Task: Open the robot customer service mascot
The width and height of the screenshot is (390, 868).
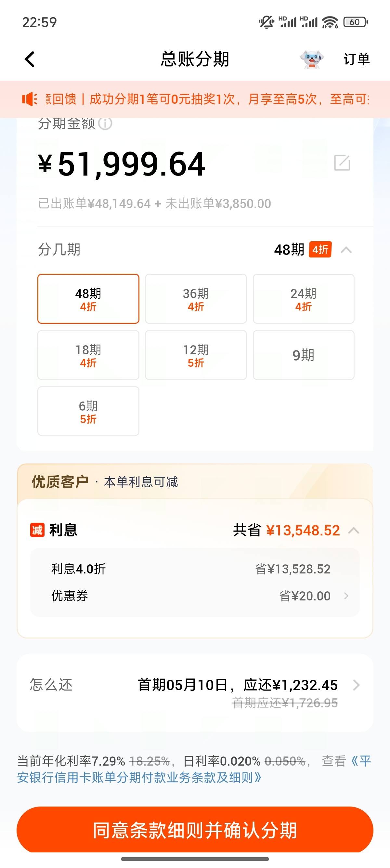Action: pyautogui.click(x=312, y=59)
